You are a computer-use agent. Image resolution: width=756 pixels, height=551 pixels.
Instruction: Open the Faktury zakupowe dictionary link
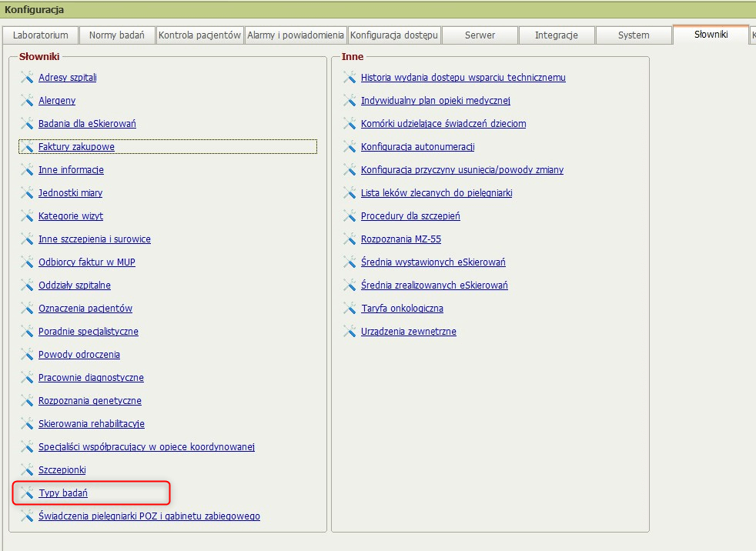(x=76, y=147)
